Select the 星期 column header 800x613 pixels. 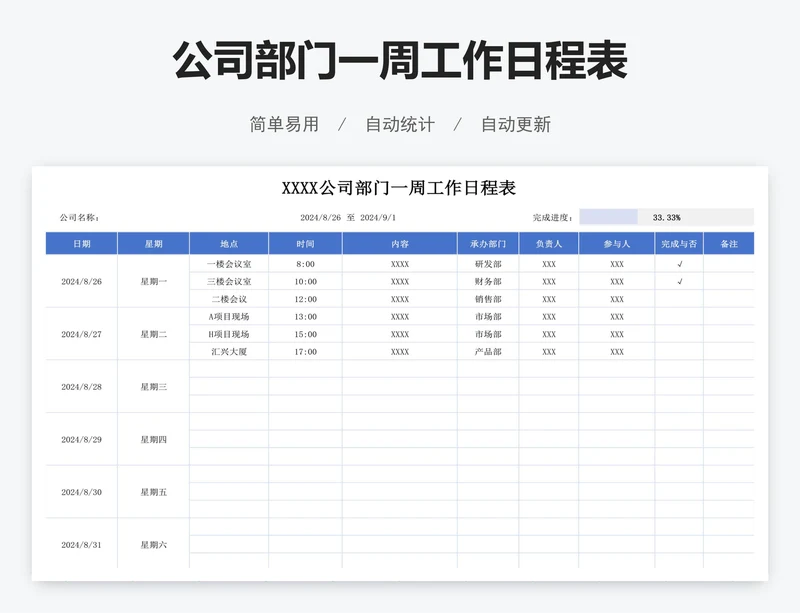[x=154, y=243]
